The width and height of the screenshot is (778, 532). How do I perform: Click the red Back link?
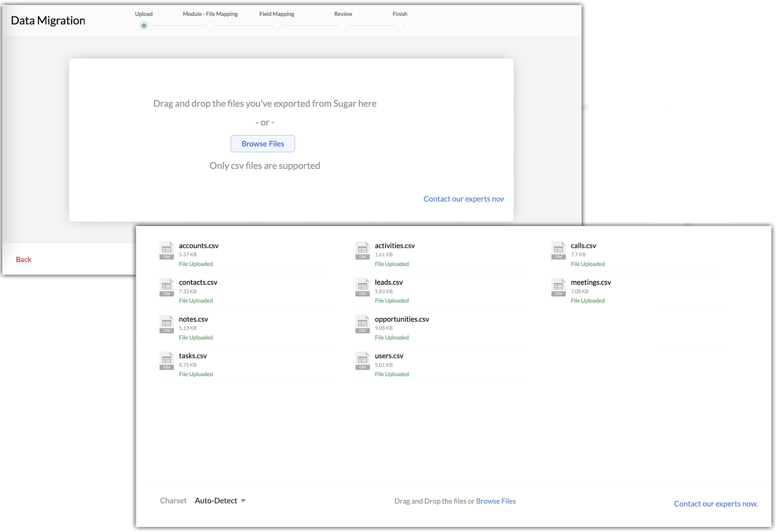coord(23,259)
